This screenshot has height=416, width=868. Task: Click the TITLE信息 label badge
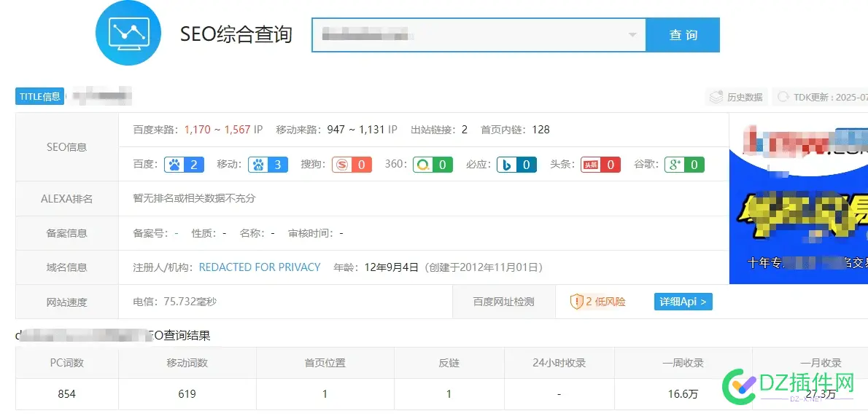(40, 96)
